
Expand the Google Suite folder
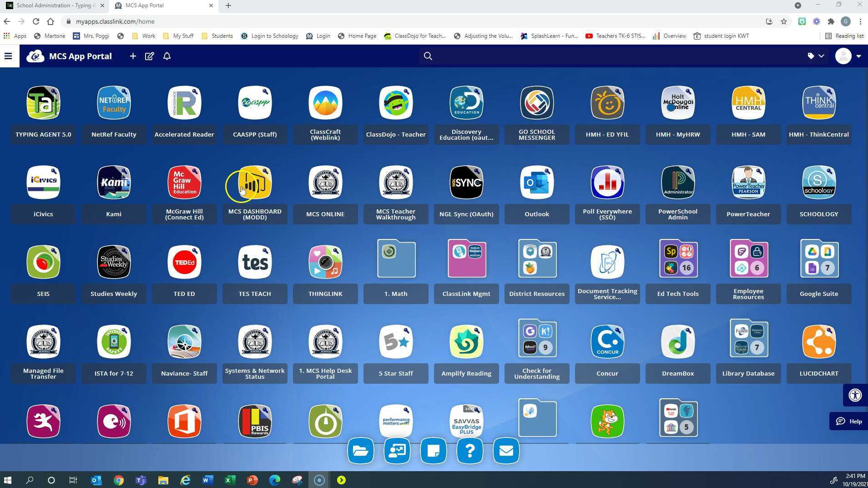[x=819, y=259]
